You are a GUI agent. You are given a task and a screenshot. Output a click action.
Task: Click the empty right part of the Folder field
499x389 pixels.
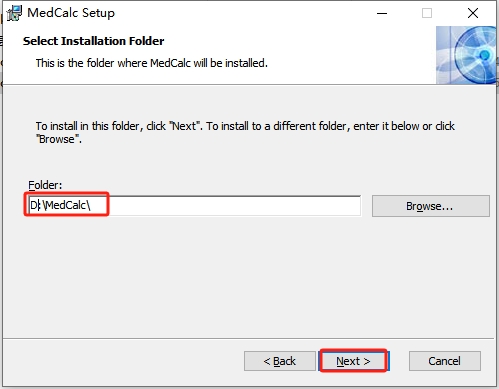click(233, 206)
